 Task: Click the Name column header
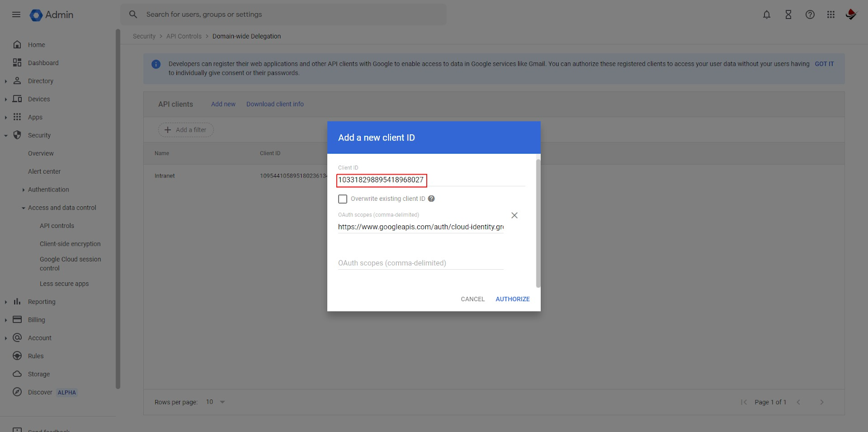click(162, 154)
